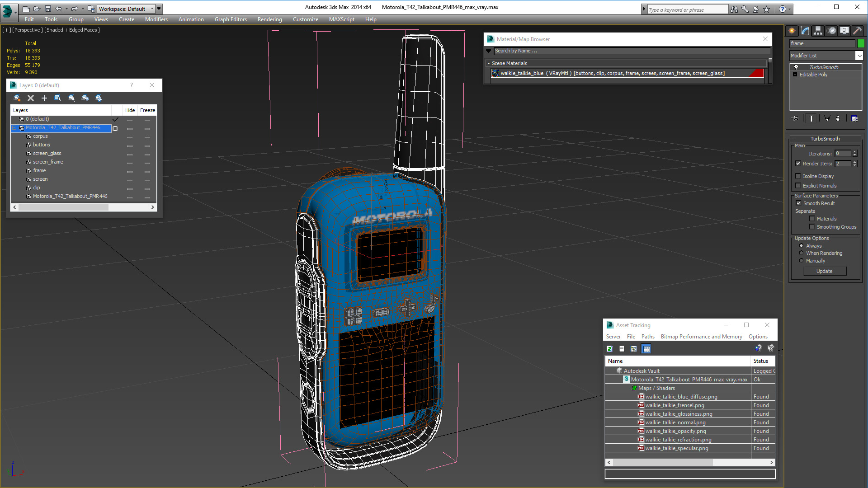Click Make Unique icon below modifier stack

pyautogui.click(x=827, y=118)
